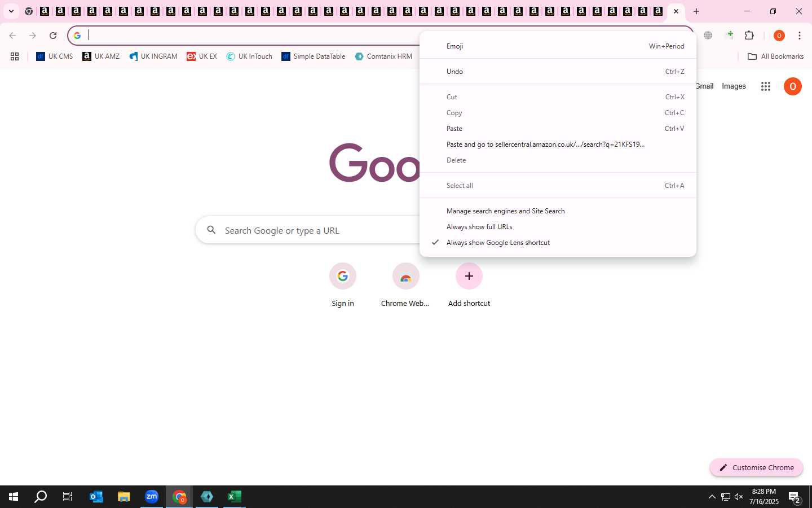The height and width of the screenshot is (508, 812).
Task: Choose Undo in context menu
Action: click(558, 72)
